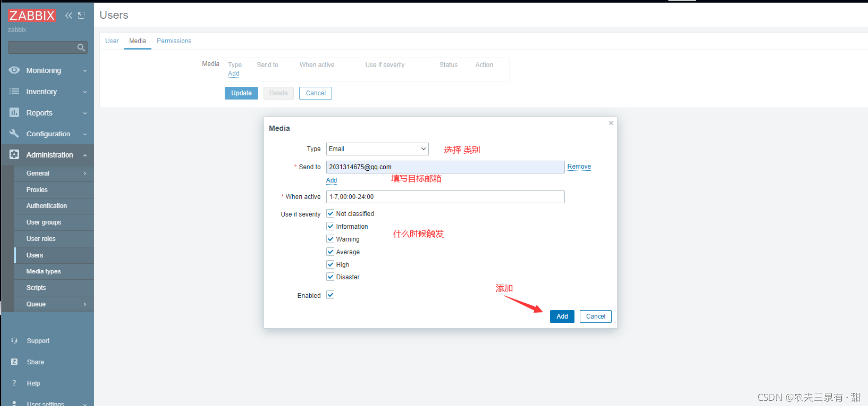The width and height of the screenshot is (868, 406).
Task: Uncheck the Not classified severity
Action: 330,213
